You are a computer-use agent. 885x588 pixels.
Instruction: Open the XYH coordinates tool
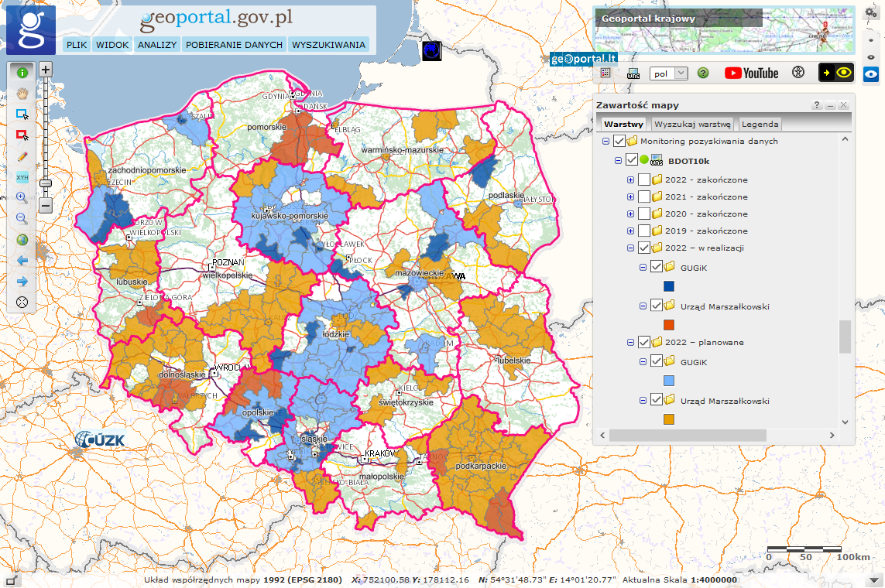click(x=22, y=176)
